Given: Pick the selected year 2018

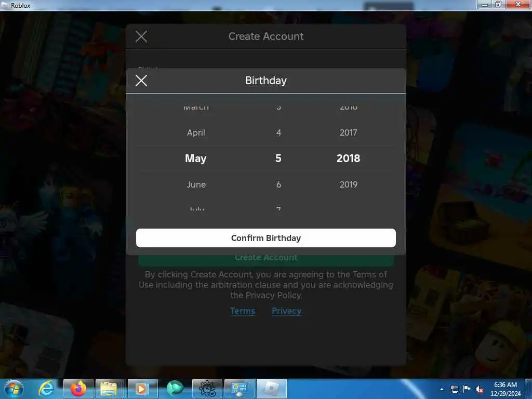Looking at the screenshot, I should 348,158.
